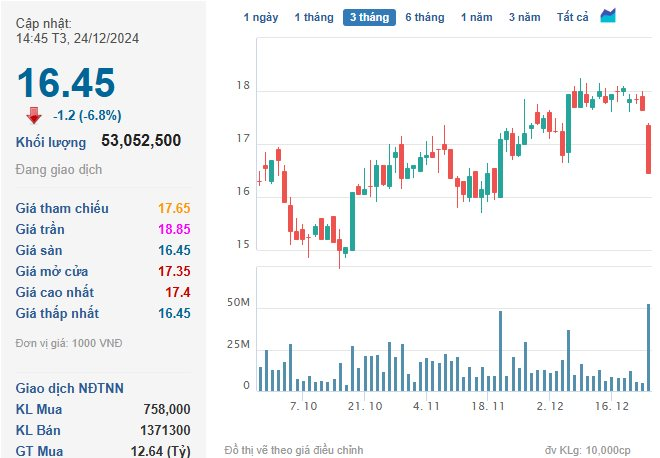Click the tall volume spike bar after 18.11

pyautogui.click(x=500, y=351)
